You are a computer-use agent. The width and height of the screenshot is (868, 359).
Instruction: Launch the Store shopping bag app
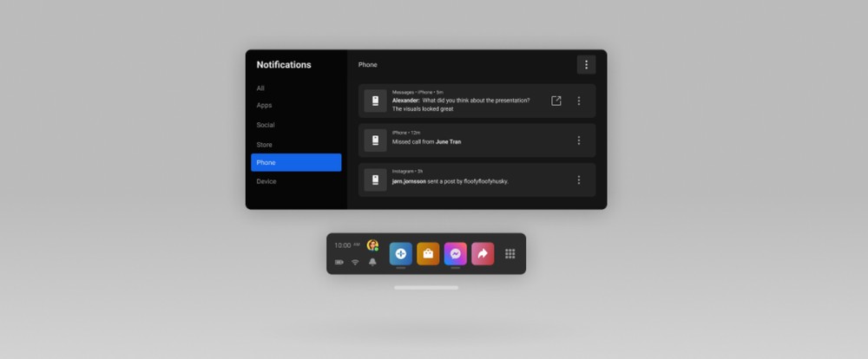coord(428,254)
